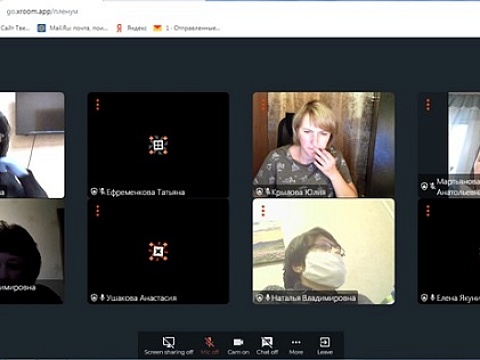
Task: Click microphone icon beside Ушакова Анастасия name
Action: point(102,297)
